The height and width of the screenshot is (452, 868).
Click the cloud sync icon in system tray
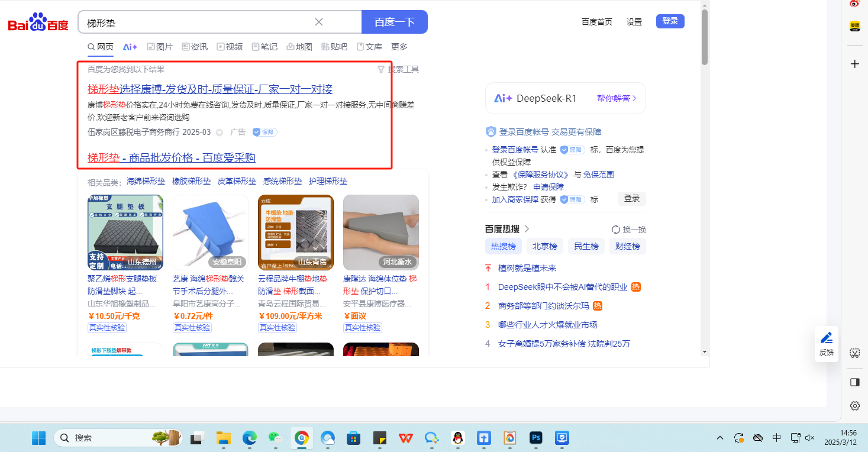point(757,438)
